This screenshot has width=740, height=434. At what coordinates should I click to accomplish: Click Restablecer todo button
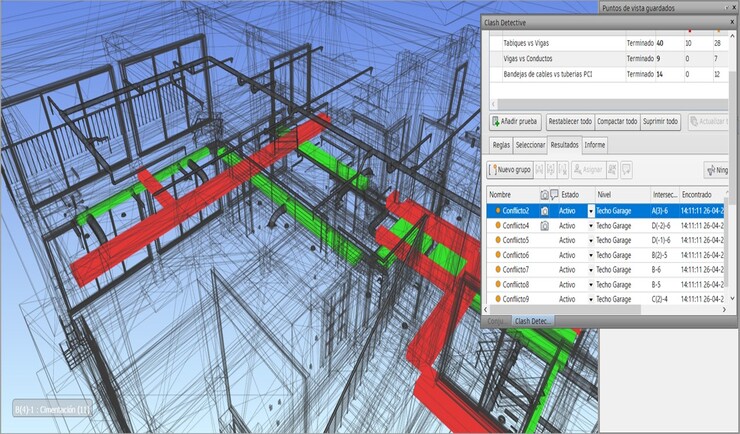(570, 122)
